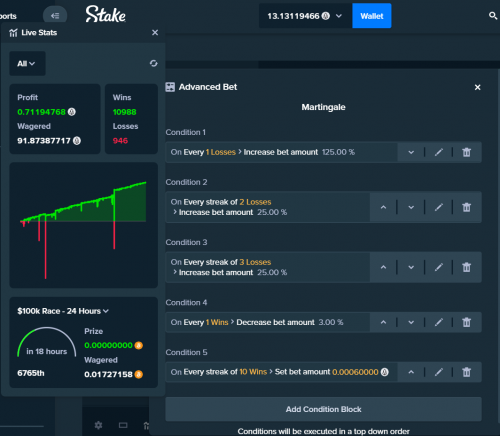Screen dimensions: 500x436
Task: Refresh the Live Stats panel
Action: [x=153, y=63]
